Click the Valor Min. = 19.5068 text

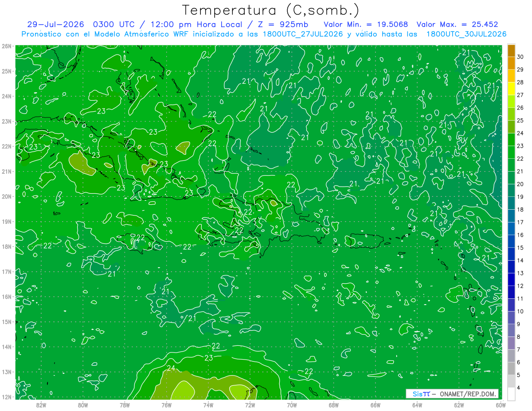click(x=366, y=25)
